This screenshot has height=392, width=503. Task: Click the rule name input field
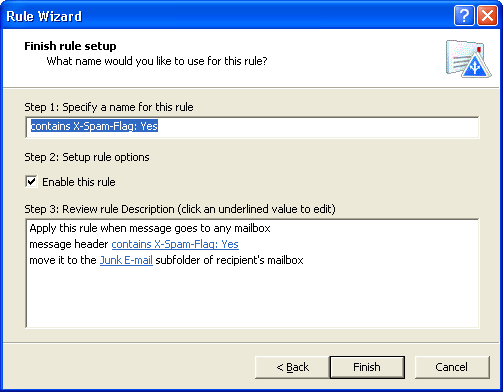(252, 127)
